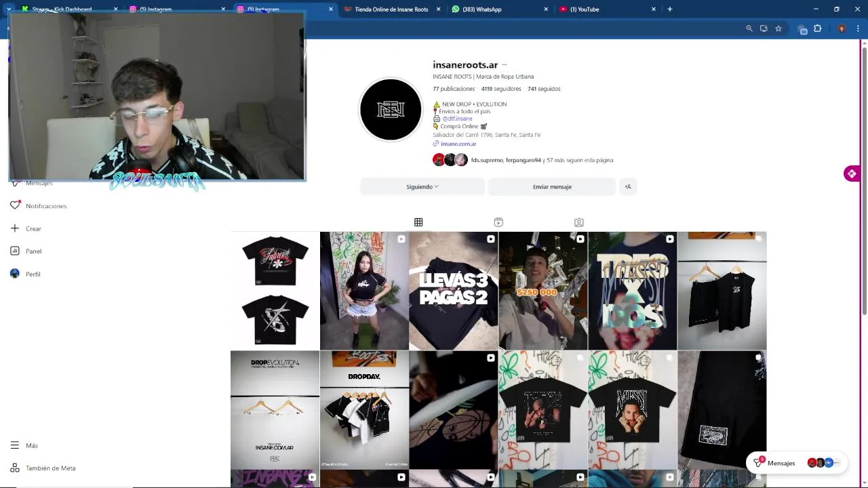Open the Más hamburger menu icon
The height and width of the screenshot is (488, 868).
(15, 445)
